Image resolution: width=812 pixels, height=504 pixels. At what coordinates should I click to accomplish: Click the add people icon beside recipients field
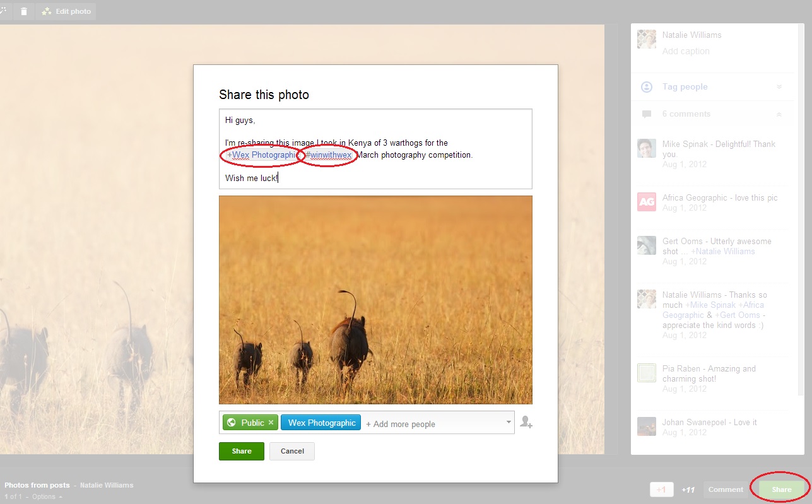[526, 422]
